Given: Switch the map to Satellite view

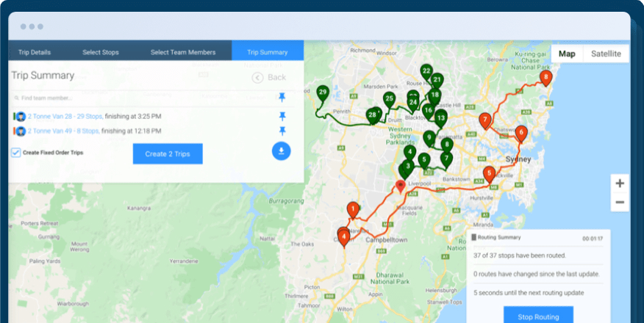Looking at the screenshot, I should tap(606, 54).
